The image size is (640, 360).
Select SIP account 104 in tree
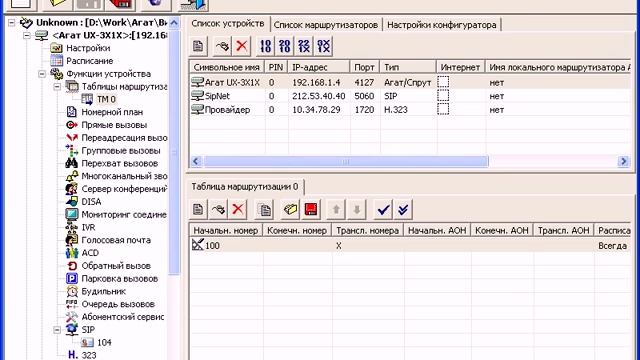104,342
